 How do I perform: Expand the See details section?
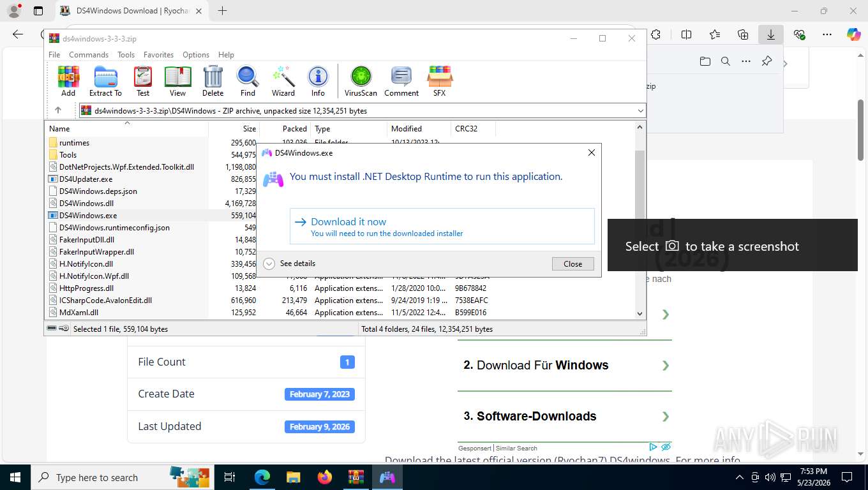pyautogui.click(x=289, y=264)
